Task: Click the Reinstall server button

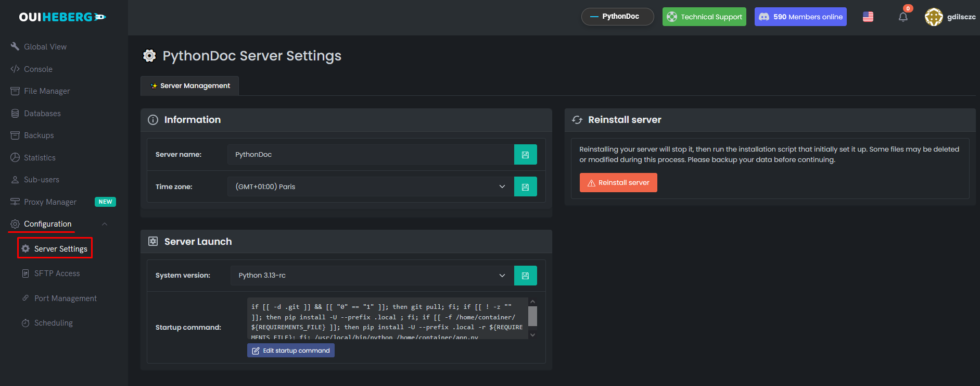Action: click(618, 183)
